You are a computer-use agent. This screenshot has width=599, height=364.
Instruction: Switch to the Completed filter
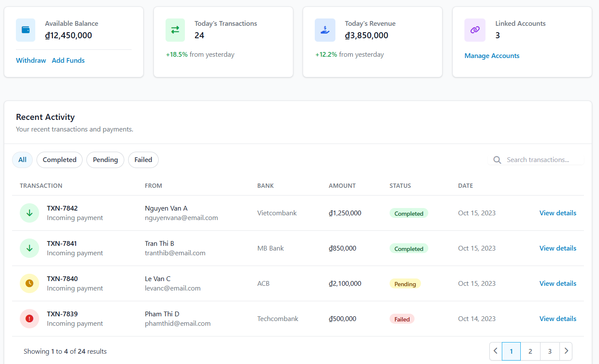(x=59, y=159)
